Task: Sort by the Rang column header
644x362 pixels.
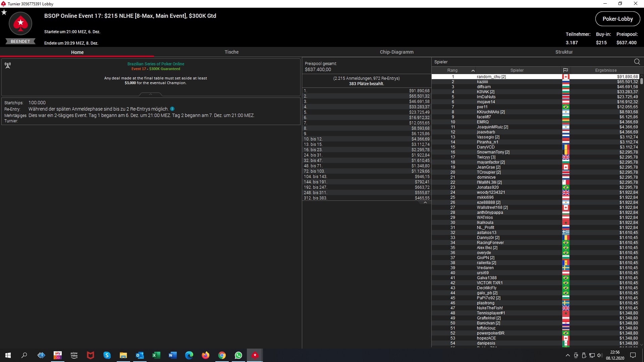Action: [x=452, y=70]
